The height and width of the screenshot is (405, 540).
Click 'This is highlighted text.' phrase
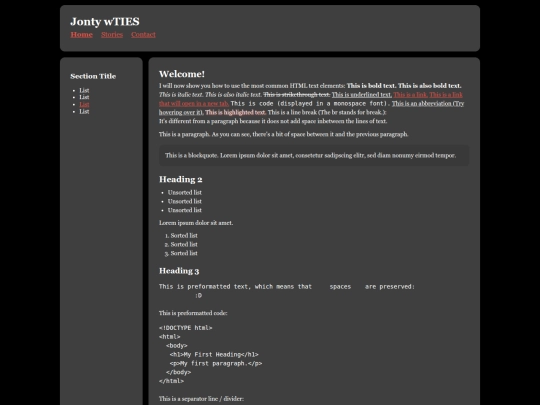236,112
